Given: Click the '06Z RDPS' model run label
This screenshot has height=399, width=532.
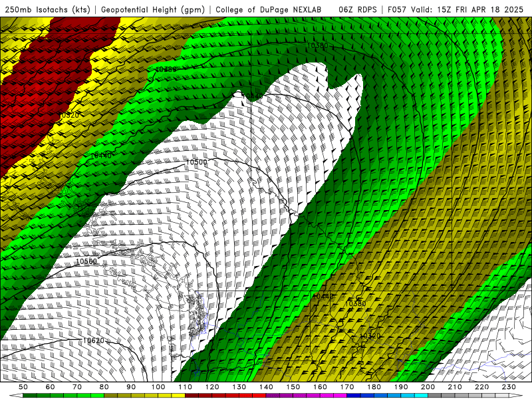Looking at the screenshot, I should click(358, 9).
